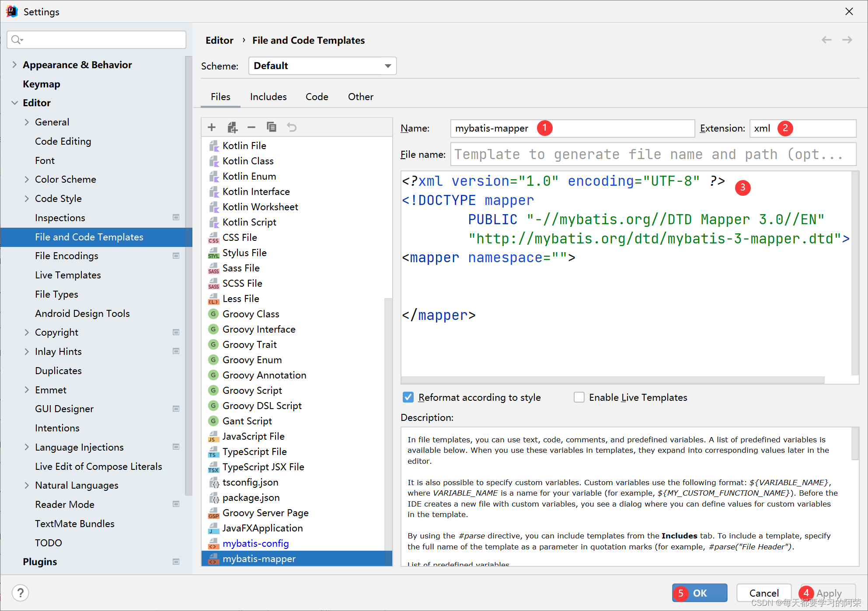Viewport: 868px width, 611px height.
Task: Click the Apply button
Action: (x=828, y=593)
